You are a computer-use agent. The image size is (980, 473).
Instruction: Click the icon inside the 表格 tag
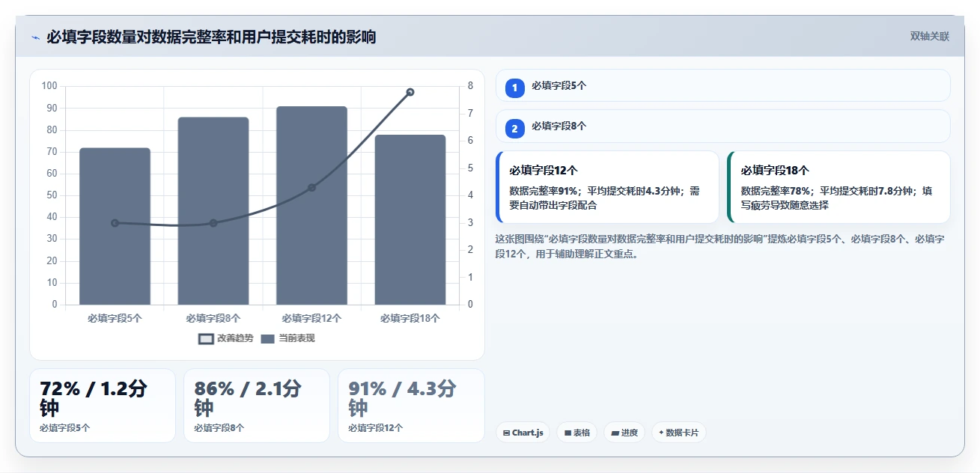tap(567, 433)
